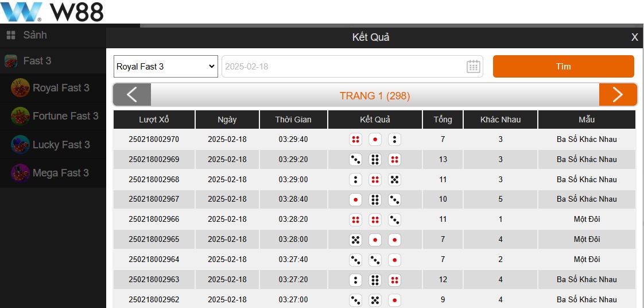This screenshot has height=308, width=644.
Task: Click the date field showing 2025-02-18
Action: [352, 66]
